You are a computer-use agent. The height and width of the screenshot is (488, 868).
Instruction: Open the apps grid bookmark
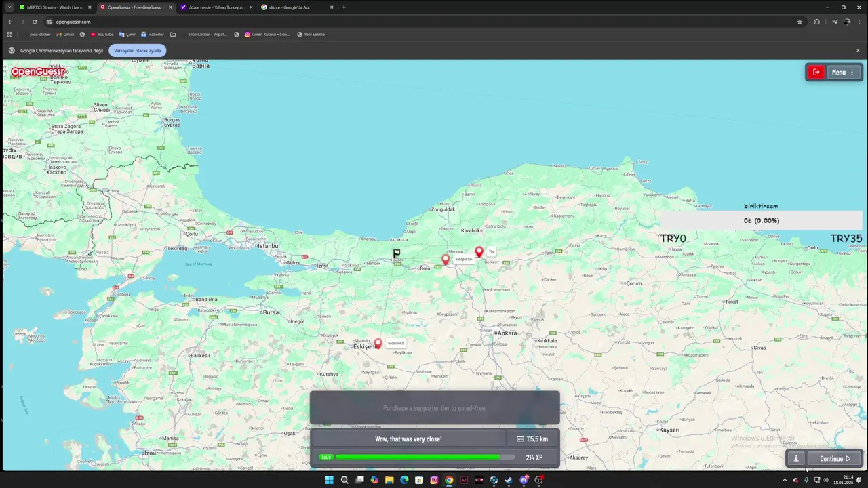(9, 34)
